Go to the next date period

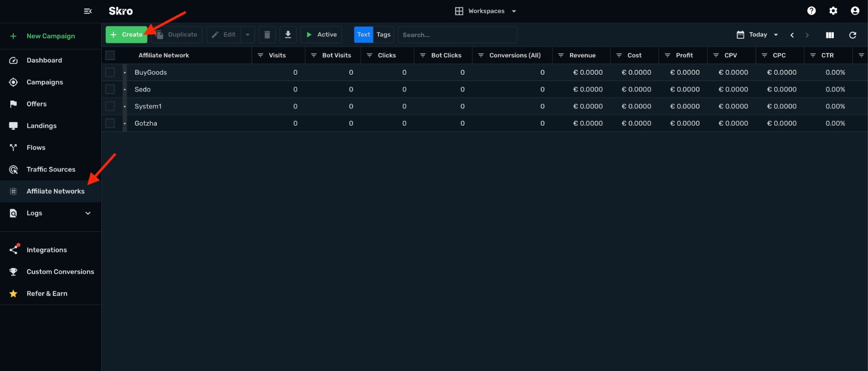point(807,35)
